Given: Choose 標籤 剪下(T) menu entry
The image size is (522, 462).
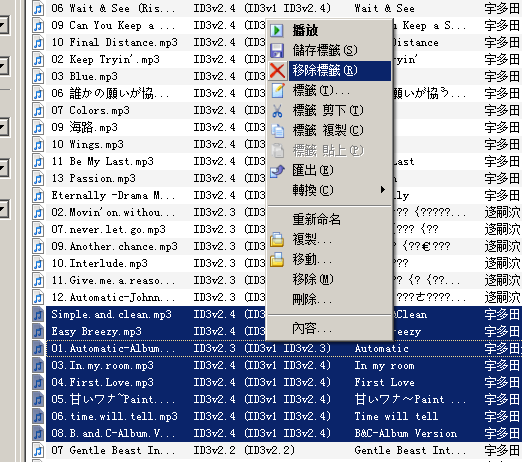Looking at the screenshot, I should point(328,111).
